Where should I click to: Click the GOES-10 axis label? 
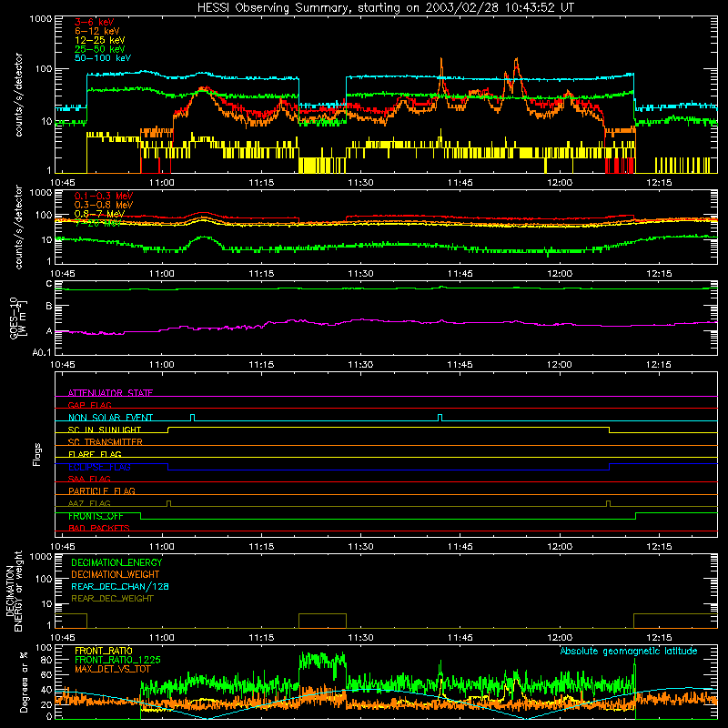[17, 318]
